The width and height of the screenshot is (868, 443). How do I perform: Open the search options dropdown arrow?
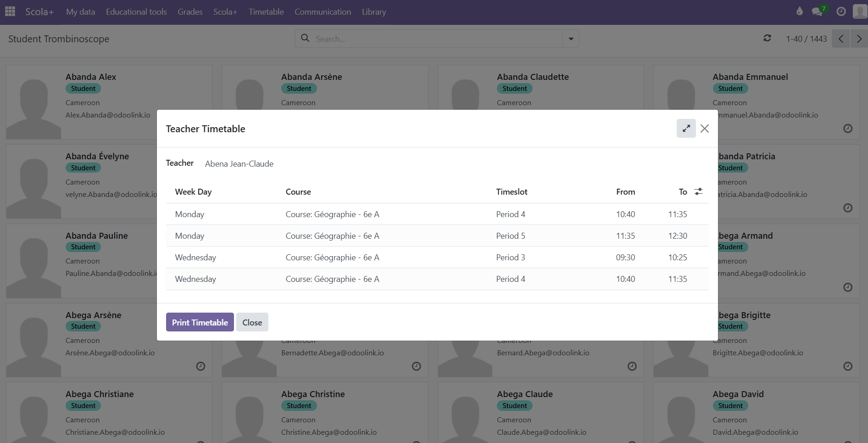(571, 39)
